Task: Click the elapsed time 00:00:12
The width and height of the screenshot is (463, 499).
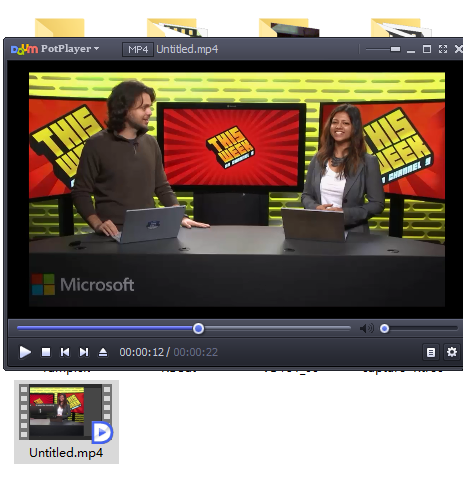Action: click(x=142, y=352)
